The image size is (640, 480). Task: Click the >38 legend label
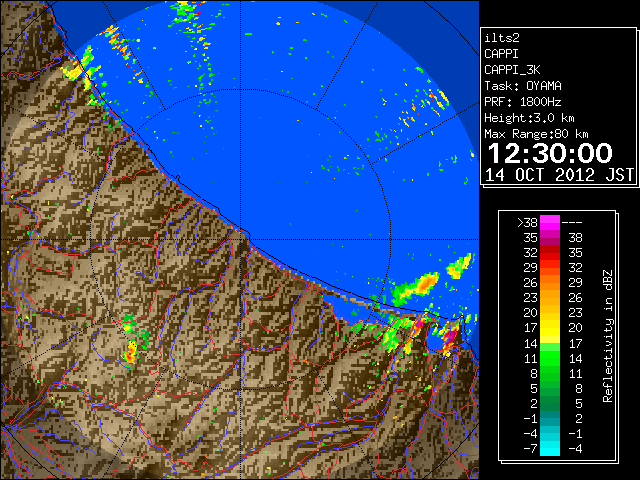click(527, 223)
